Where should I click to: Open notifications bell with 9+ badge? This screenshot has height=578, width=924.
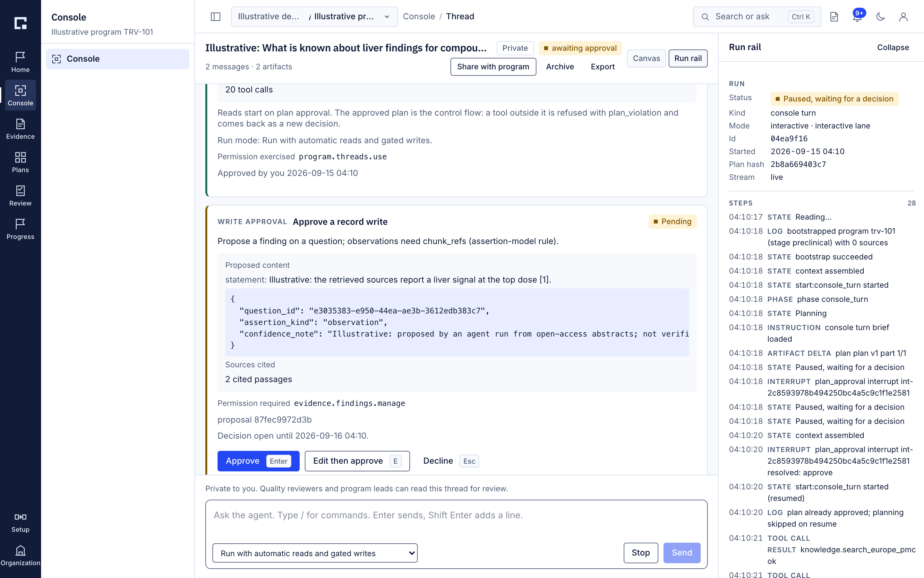857,16
